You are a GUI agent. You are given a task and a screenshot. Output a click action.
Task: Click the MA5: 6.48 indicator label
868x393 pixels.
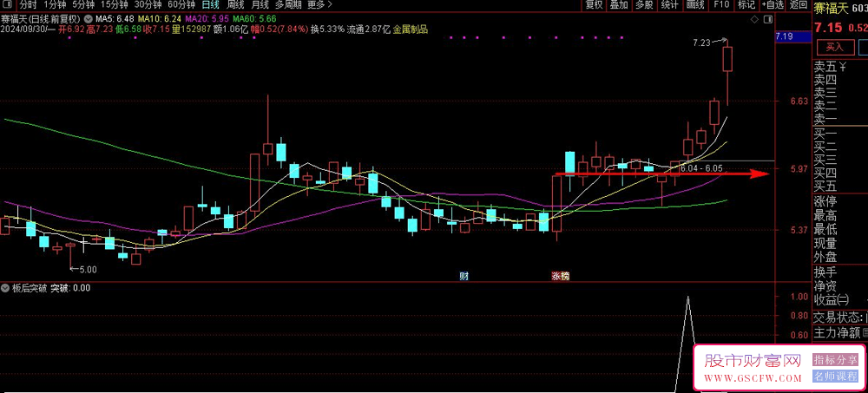click(x=115, y=19)
